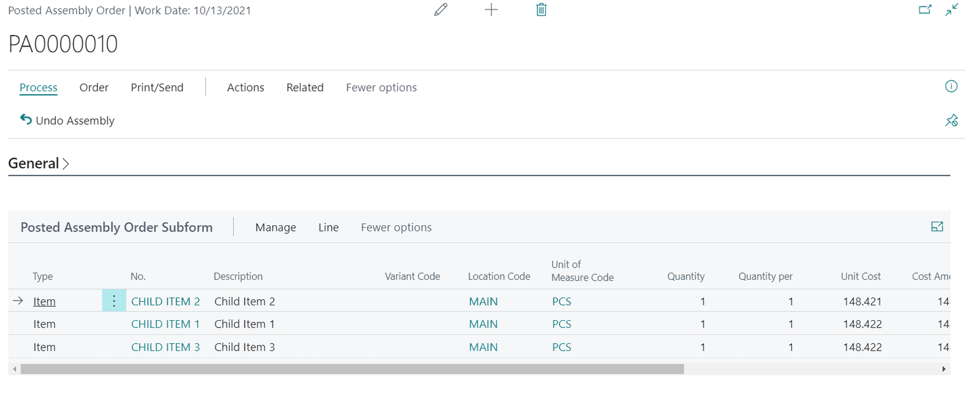980x396 pixels.
Task: Open the Manage menu in subform
Action: pyautogui.click(x=276, y=228)
